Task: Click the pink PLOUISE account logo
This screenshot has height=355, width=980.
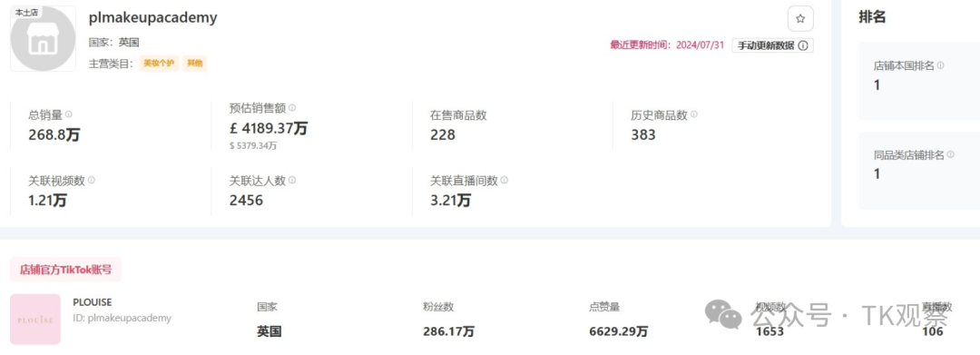Action: point(35,320)
